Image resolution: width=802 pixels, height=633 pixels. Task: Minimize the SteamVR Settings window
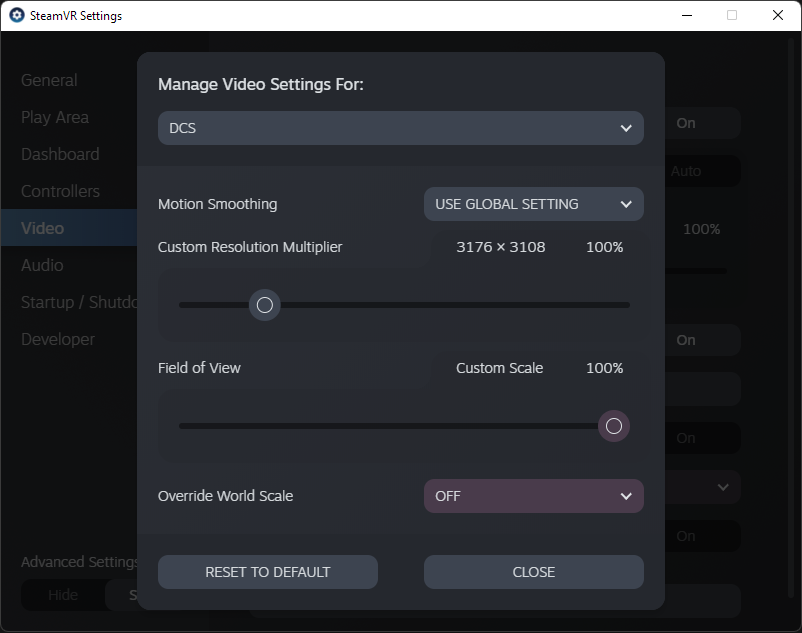(x=687, y=15)
